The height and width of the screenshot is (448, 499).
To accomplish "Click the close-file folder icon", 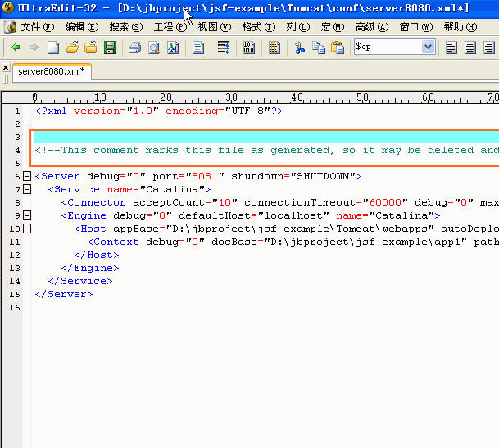I will pos(91,48).
